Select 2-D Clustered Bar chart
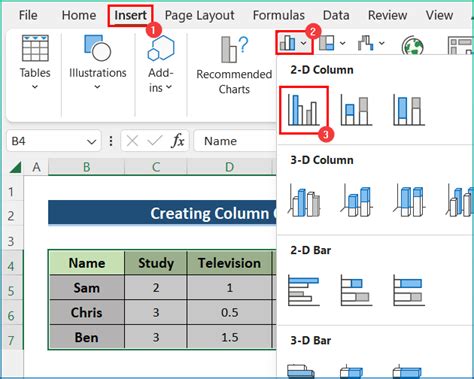474x379 pixels. pyautogui.click(x=304, y=291)
